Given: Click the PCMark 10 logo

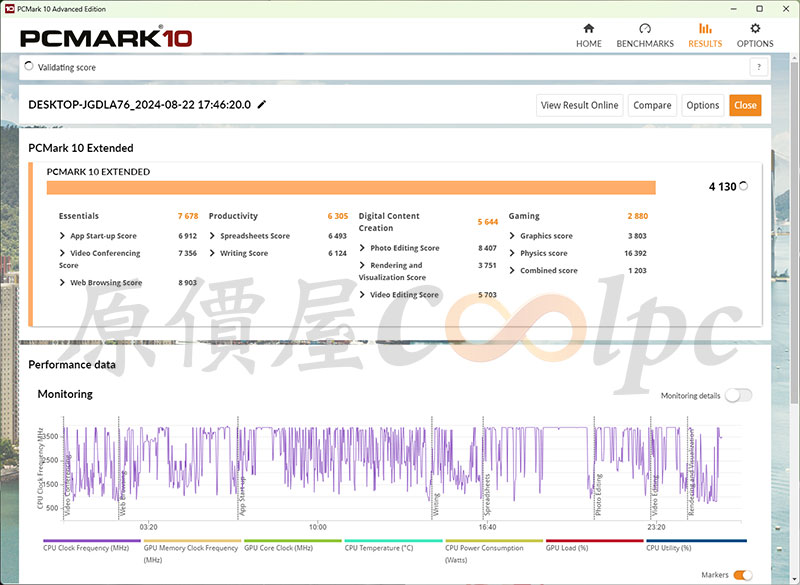Looking at the screenshot, I should [106, 38].
